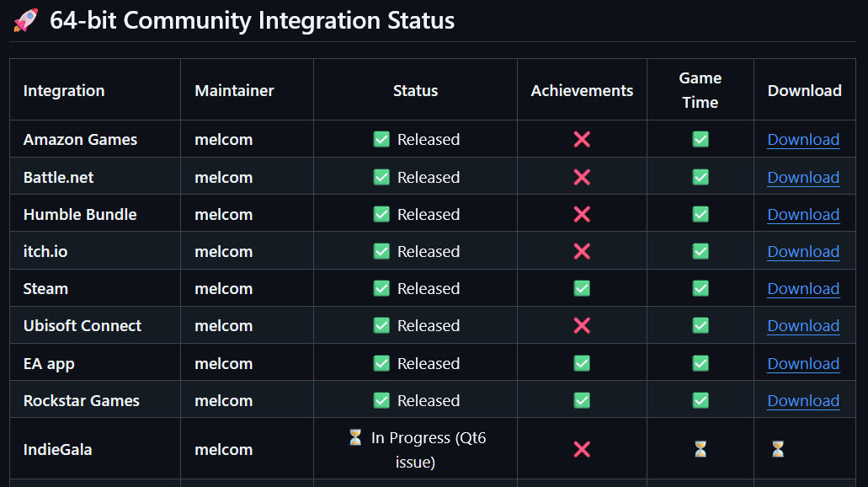Click the Integration column header
868x487 pixels.
(64, 91)
